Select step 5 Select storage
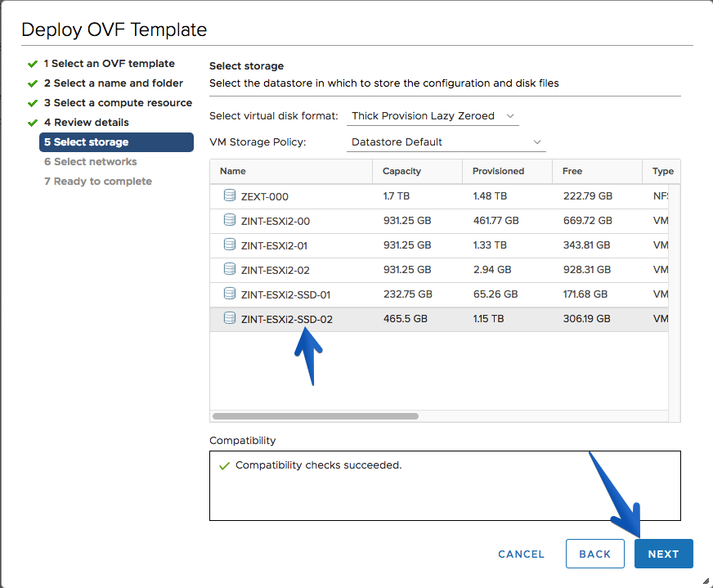 (116, 141)
